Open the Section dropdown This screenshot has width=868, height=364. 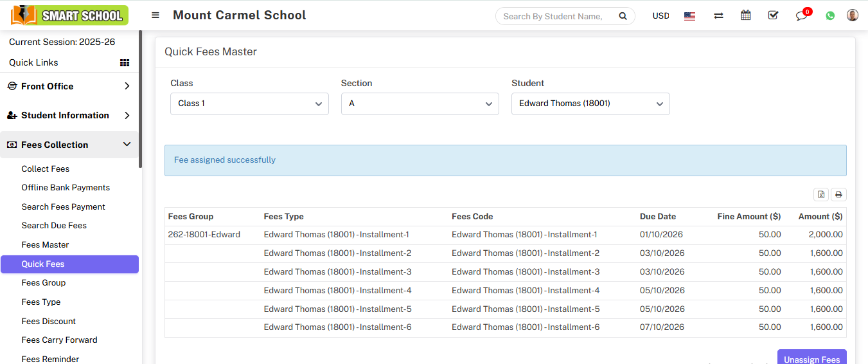(420, 104)
